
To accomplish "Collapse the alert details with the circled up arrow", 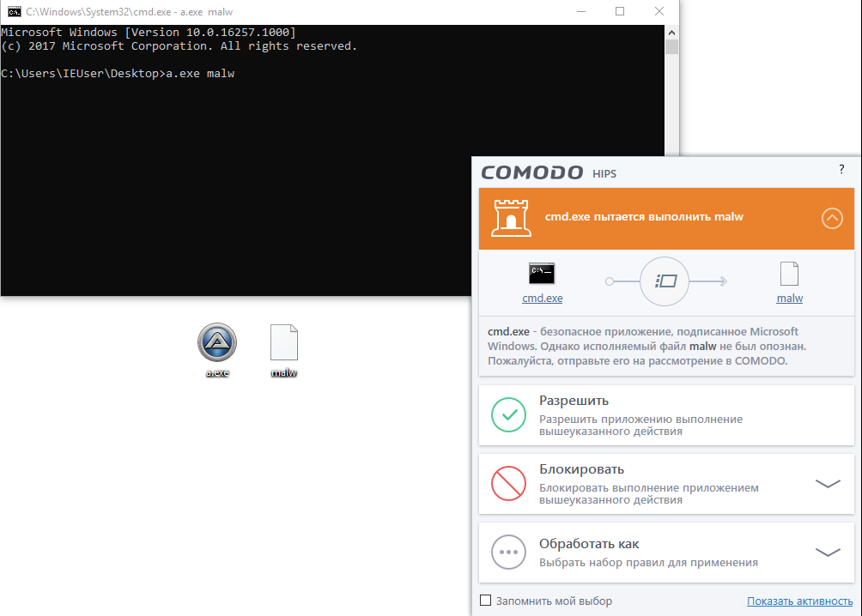I will [832, 218].
